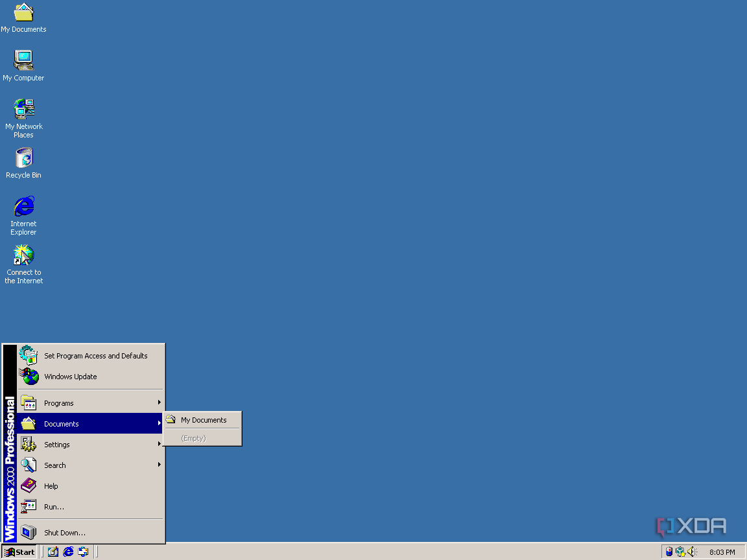Image resolution: width=747 pixels, height=560 pixels.
Task: Click the Documents submenu arrow
Action: point(159,423)
